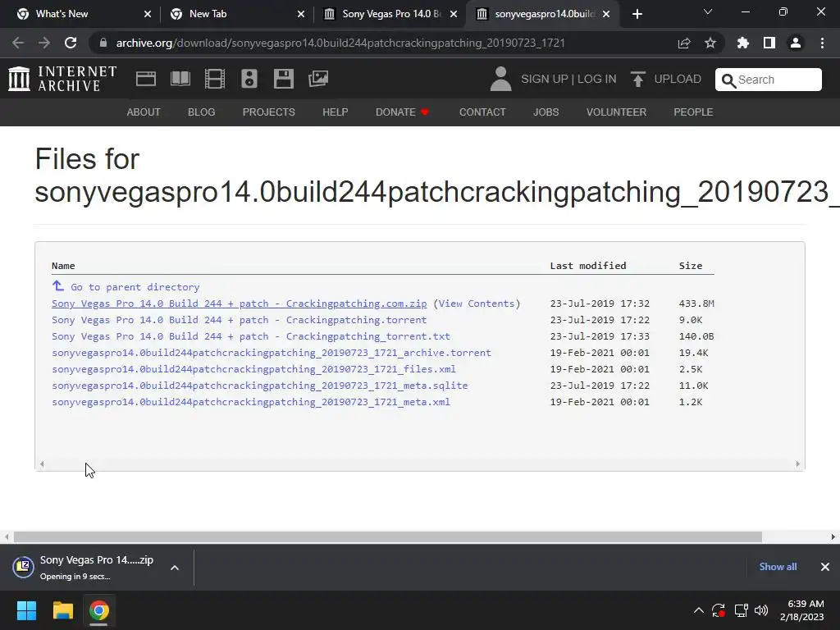
Task: Open the PEOPLE menu item
Action: tap(693, 112)
